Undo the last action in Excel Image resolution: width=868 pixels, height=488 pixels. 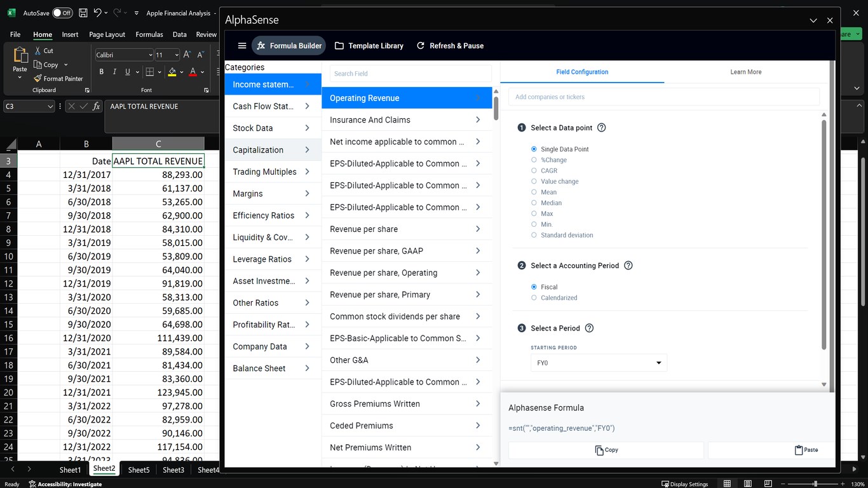[97, 13]
